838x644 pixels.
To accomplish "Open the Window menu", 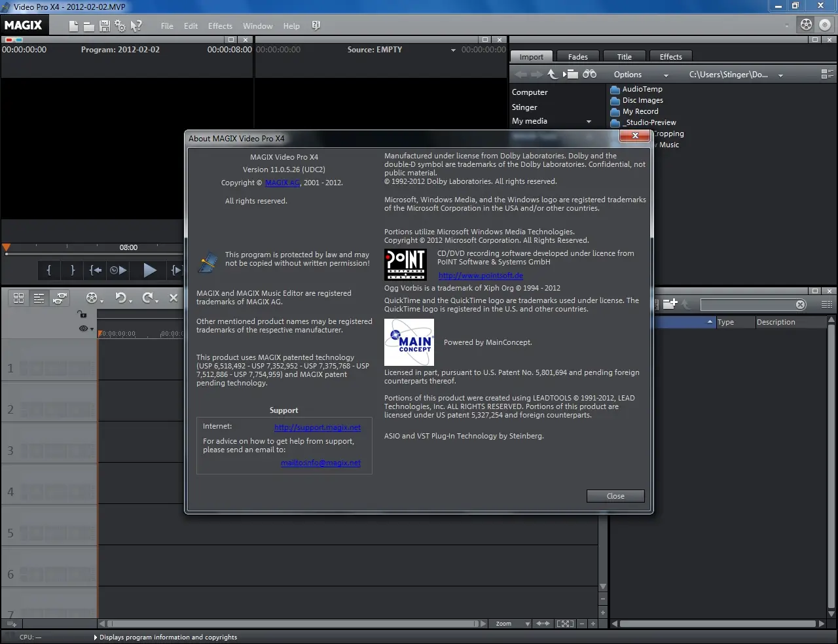I will [257, 26].
